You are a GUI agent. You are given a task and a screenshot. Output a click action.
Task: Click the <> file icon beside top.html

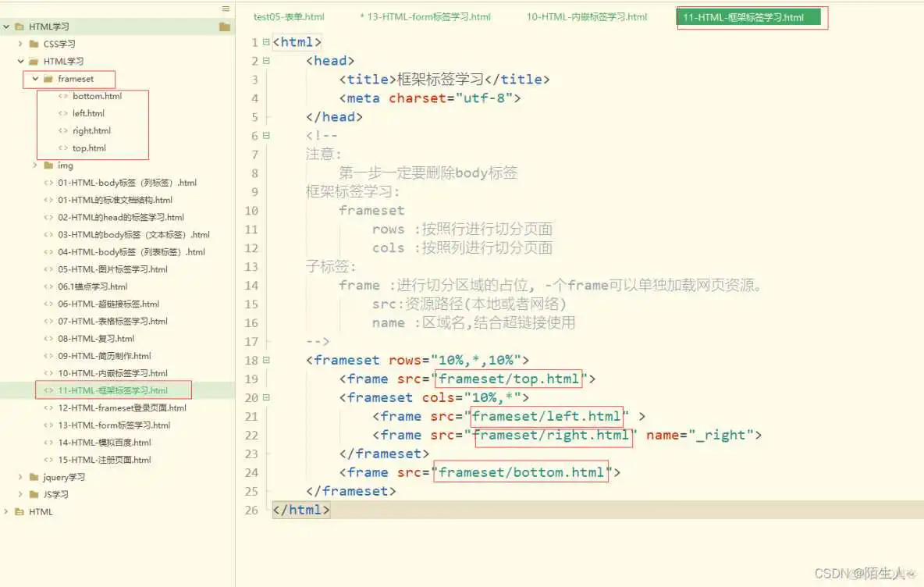point(62,148)
